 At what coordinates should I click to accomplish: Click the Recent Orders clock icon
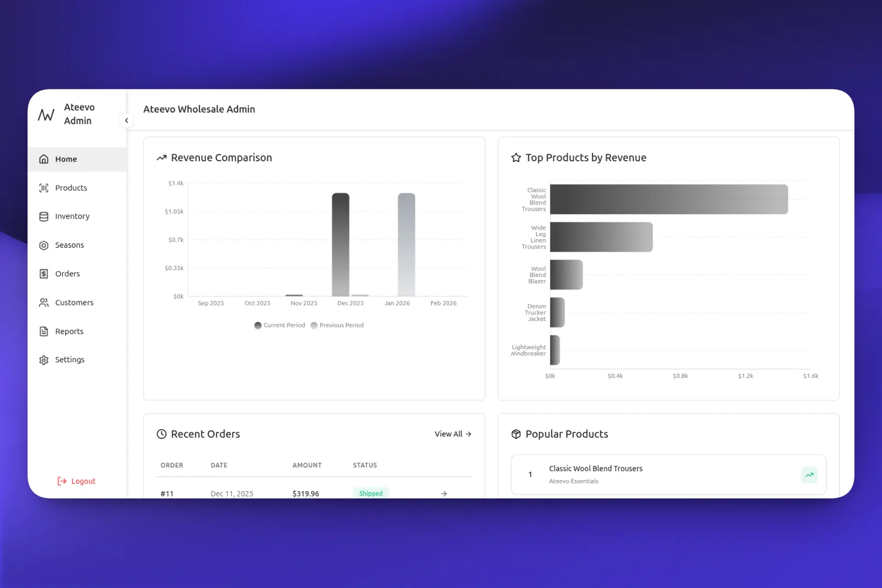[161, 434]
